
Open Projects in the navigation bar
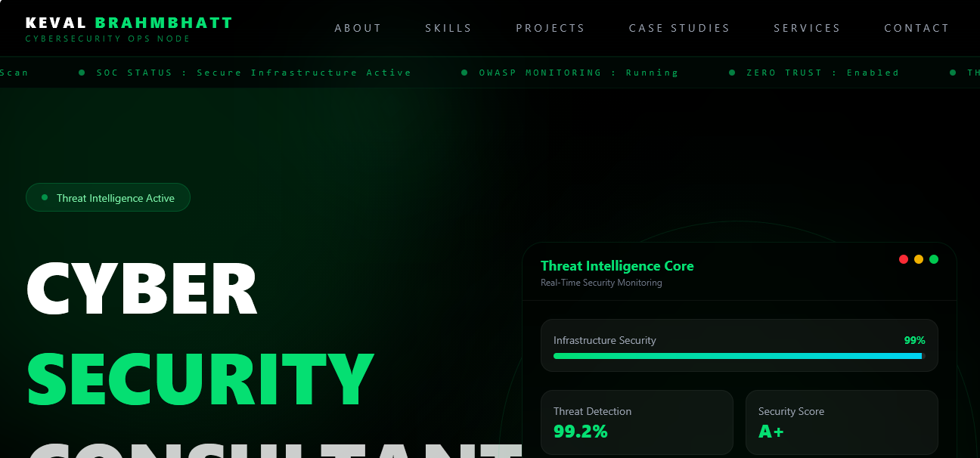pyautogui.click(x=550, y=28)
